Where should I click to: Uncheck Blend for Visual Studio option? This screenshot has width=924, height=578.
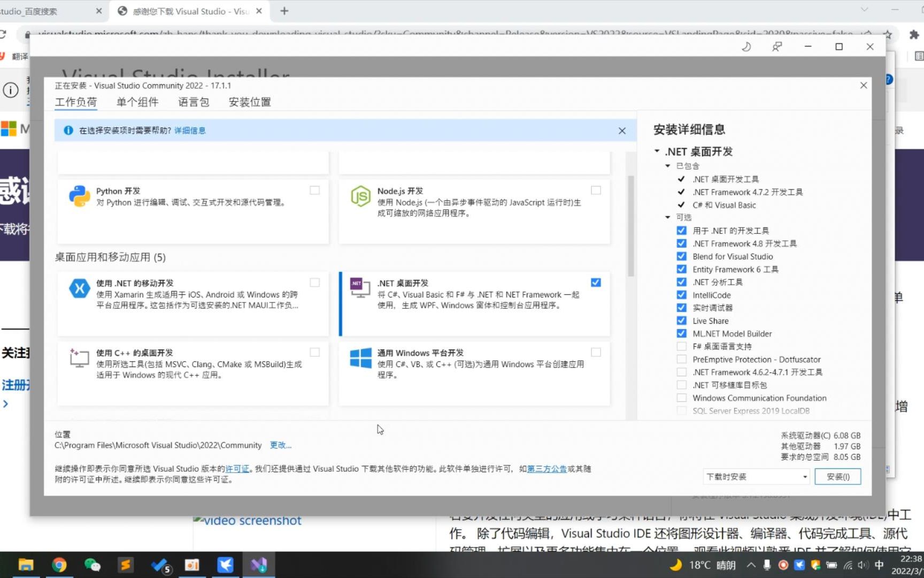point(681,256)
